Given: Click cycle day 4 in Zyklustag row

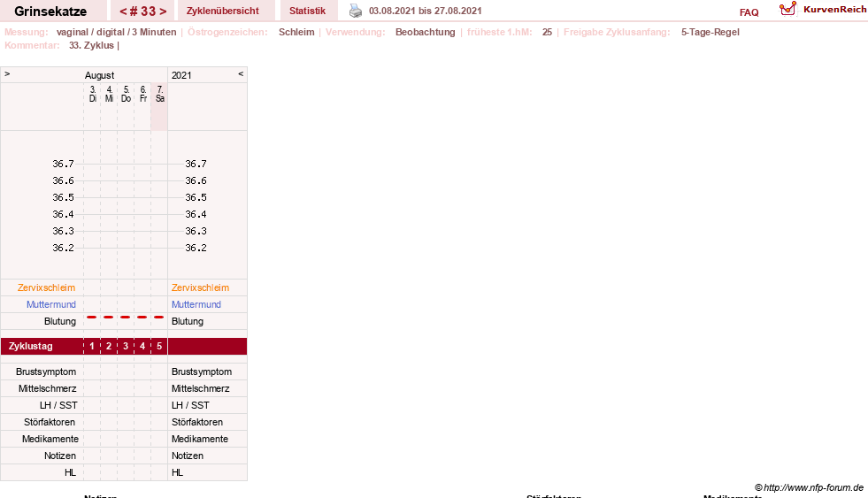Looking at the screenshot, I should (x=142, y=347).
